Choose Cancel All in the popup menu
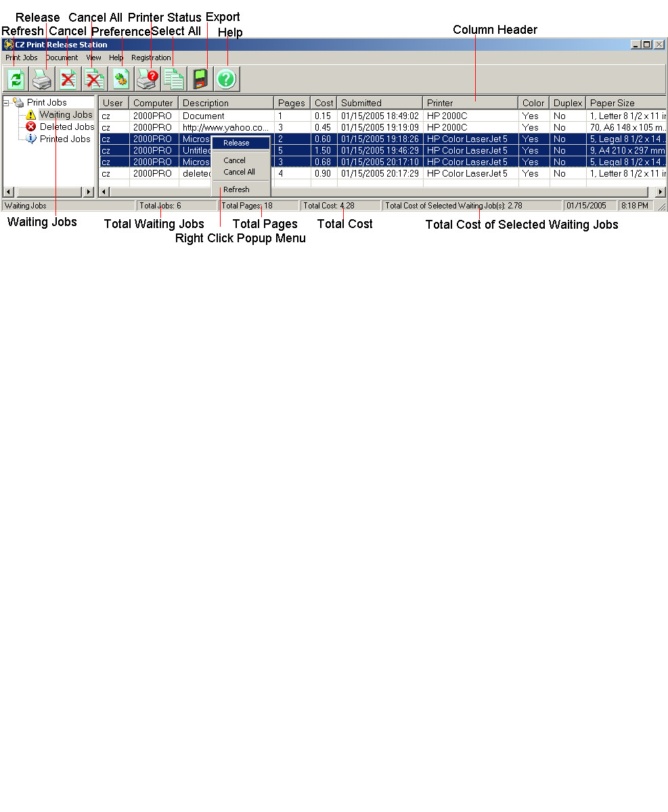Image resolution: width=668 pixels, height=812 pixels. (241, 172)
